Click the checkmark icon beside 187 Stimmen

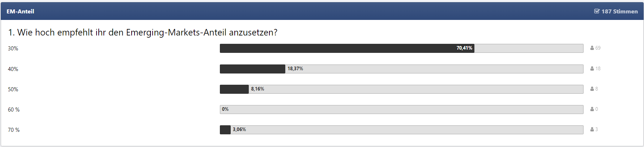(x=597, y=11)
